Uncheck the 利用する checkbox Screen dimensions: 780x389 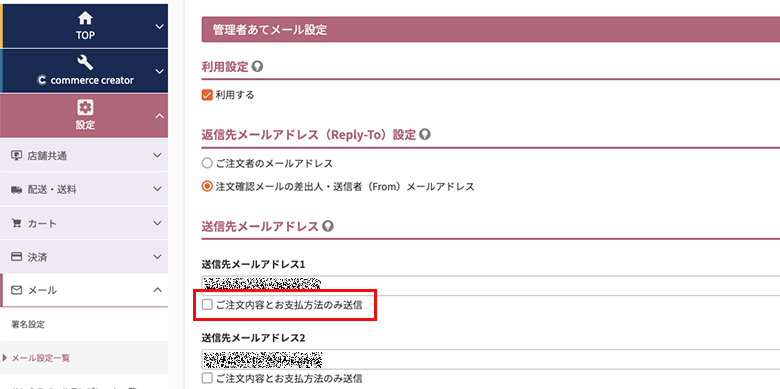point(207,95)
